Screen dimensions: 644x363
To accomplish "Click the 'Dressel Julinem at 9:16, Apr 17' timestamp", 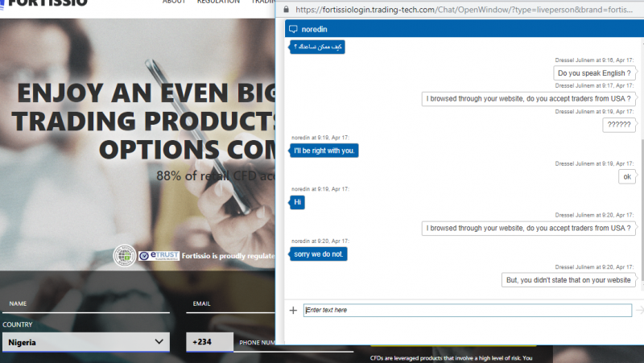I will [x=594, y=60].
